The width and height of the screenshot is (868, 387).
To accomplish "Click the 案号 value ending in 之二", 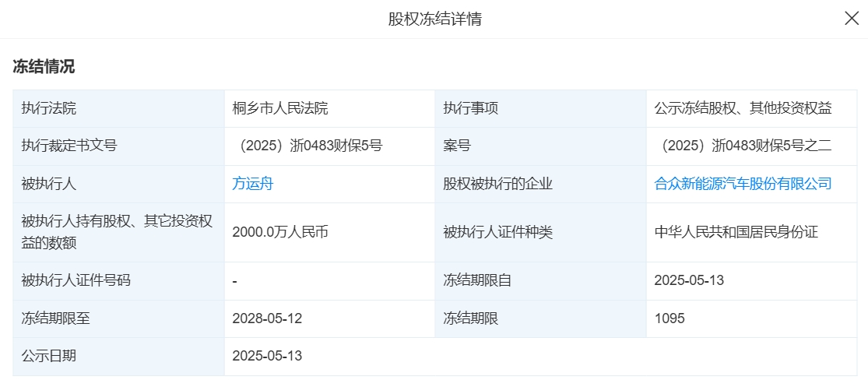I will click(x=743, y=146).
